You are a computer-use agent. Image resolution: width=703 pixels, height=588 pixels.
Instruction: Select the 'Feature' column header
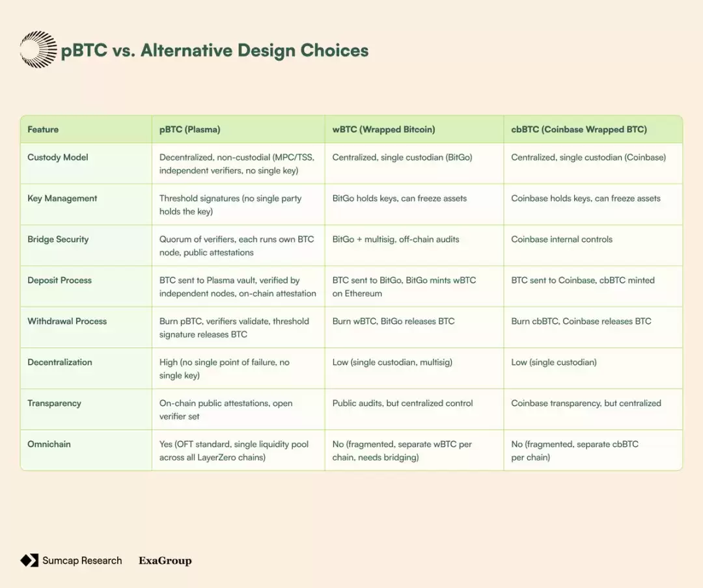point(43,129)
